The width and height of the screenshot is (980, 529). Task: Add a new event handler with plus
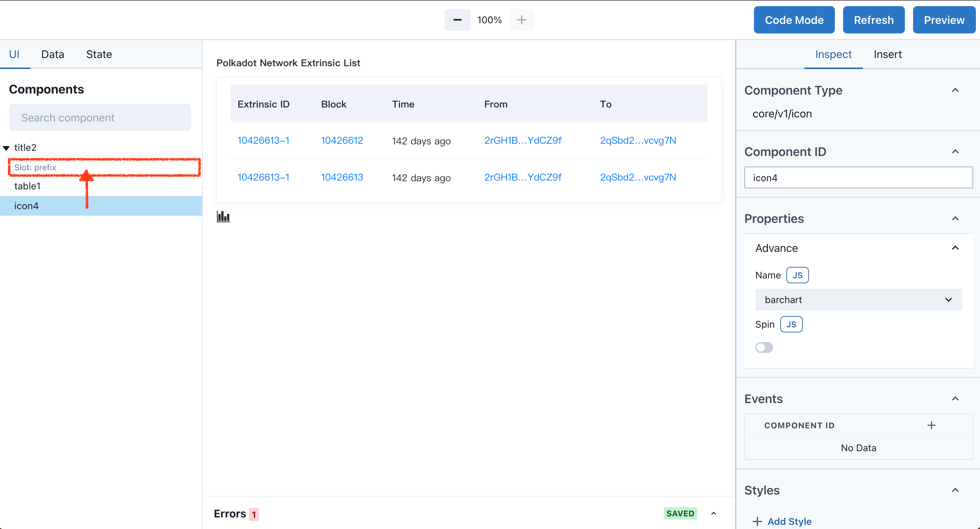point(931,425)
